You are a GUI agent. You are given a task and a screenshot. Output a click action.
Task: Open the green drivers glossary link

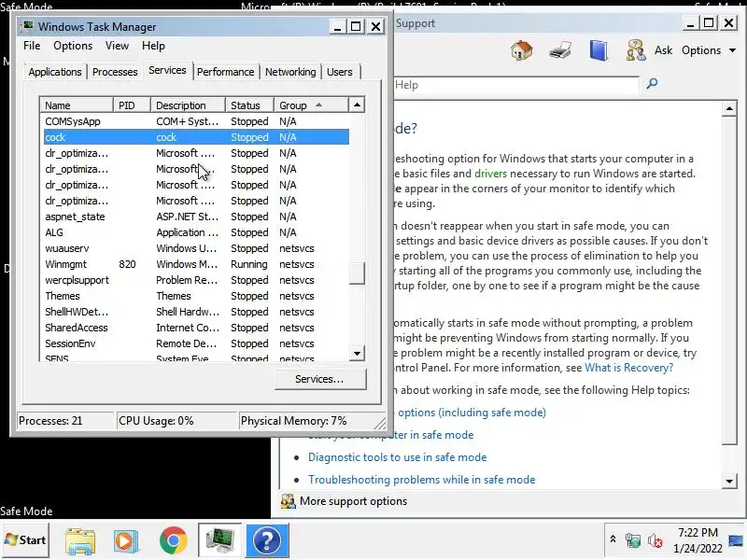pos(490,174)
